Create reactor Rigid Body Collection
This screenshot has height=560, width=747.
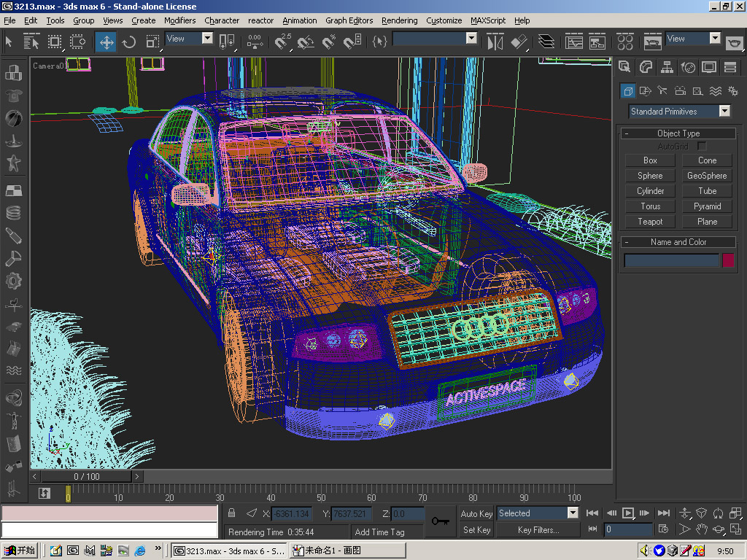(x=13, y=72)
